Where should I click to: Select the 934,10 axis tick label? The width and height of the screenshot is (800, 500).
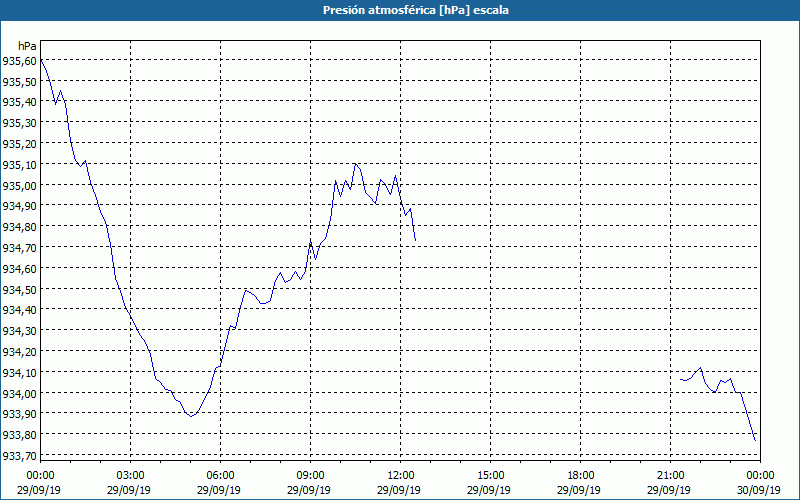(x=19, y=372)
